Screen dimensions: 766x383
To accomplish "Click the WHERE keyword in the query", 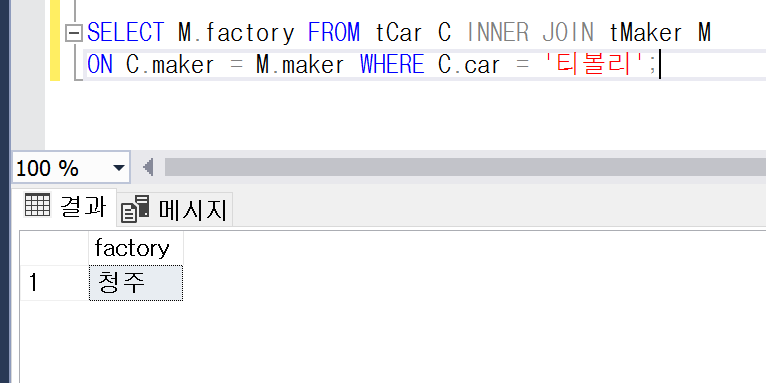I will click(392, 64).
